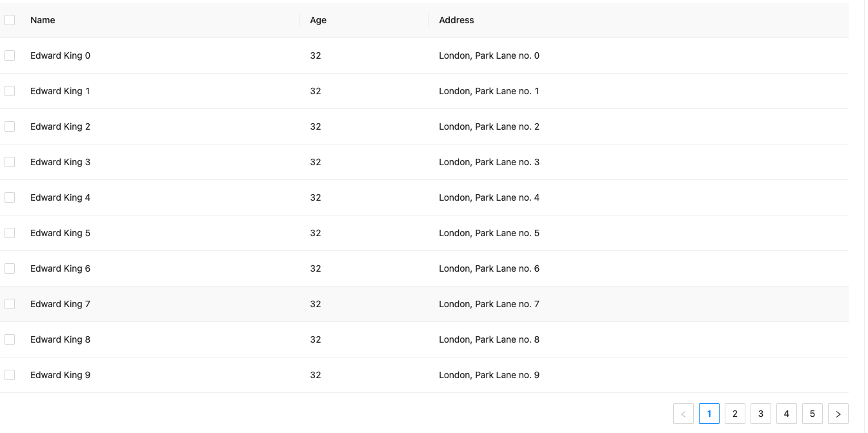Go to page 5

coord(812,414)
